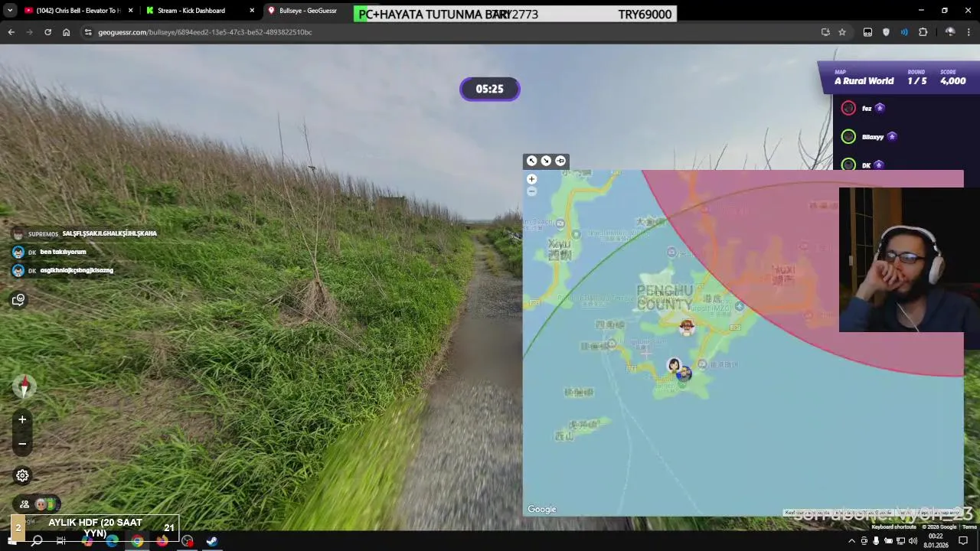Open the volume control in system tray
The width and height of the screenshot is (980, 551).
pos(913,541)
